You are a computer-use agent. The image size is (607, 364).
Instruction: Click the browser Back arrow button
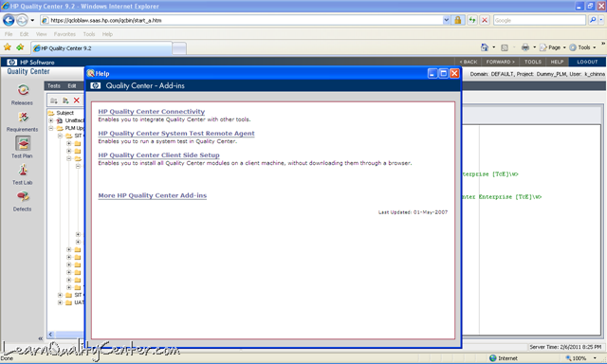click(9, 20)
